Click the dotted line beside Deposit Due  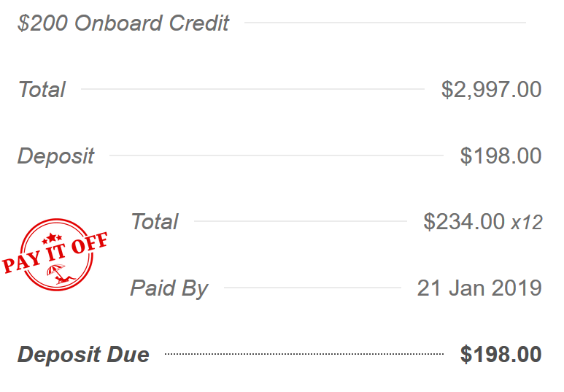coord(304,354)
